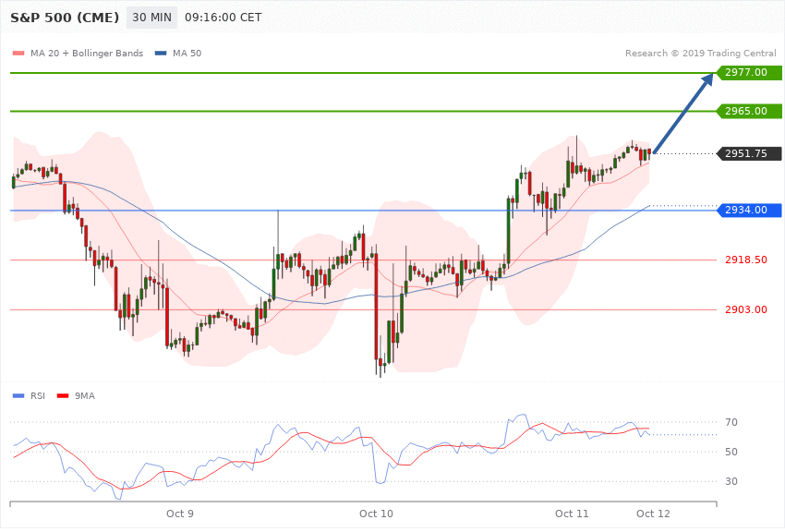Click the Oct 12 date label
This screenshot has width=785, height=532.
click(653, 514)
